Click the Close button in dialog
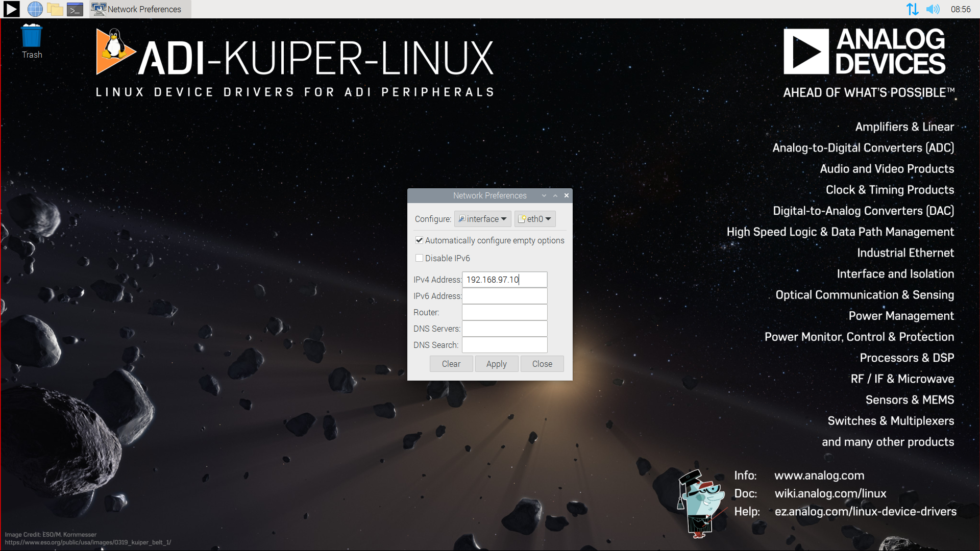This screenshot has width=980, height=551. pyautogui.click(x=542, y=364)
